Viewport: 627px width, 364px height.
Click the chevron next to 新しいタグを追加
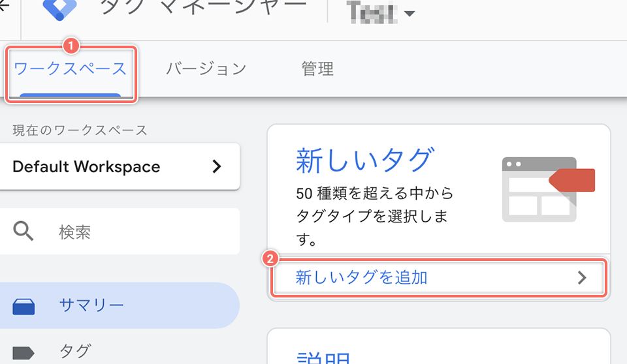coord(582,278)
